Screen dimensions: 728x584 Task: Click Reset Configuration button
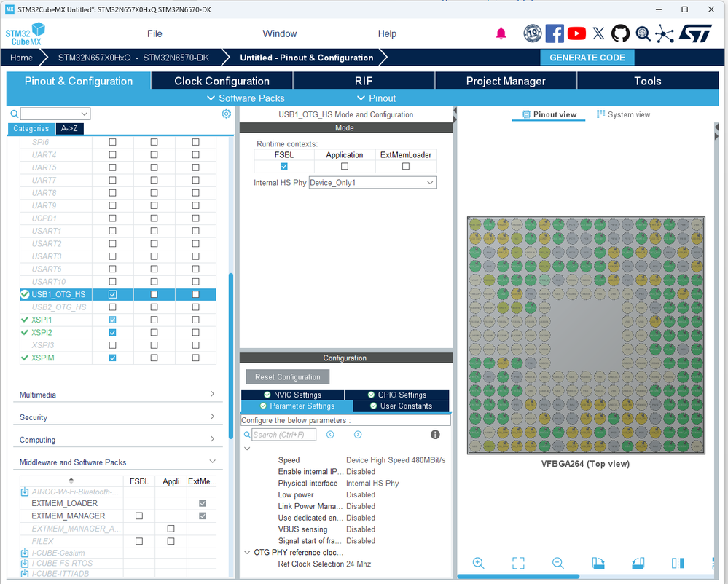[287, 377]
